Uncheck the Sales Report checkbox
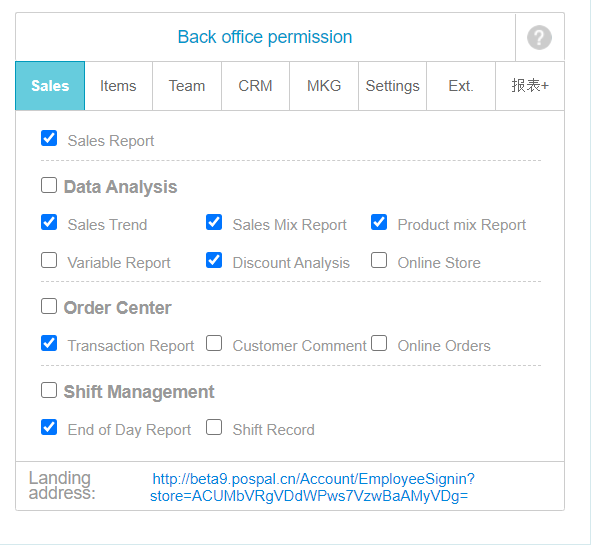591x545 pixels. point(49,138)
